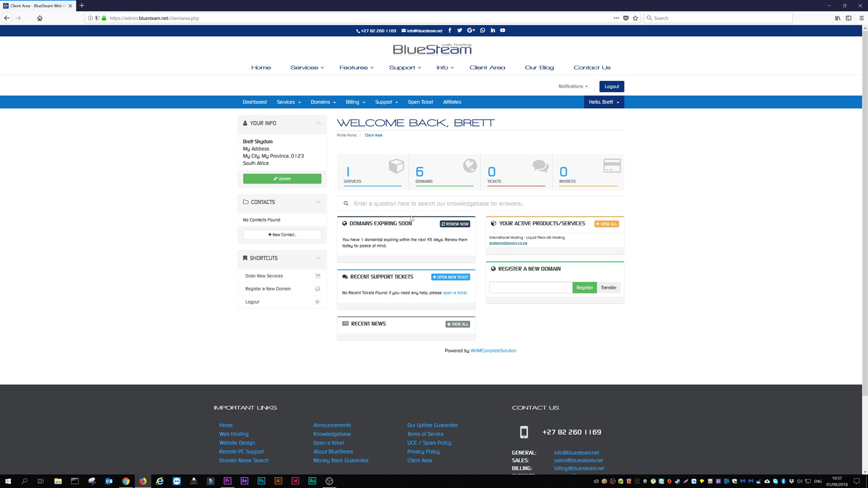Open Windows Start menu

tap(8, 481)
